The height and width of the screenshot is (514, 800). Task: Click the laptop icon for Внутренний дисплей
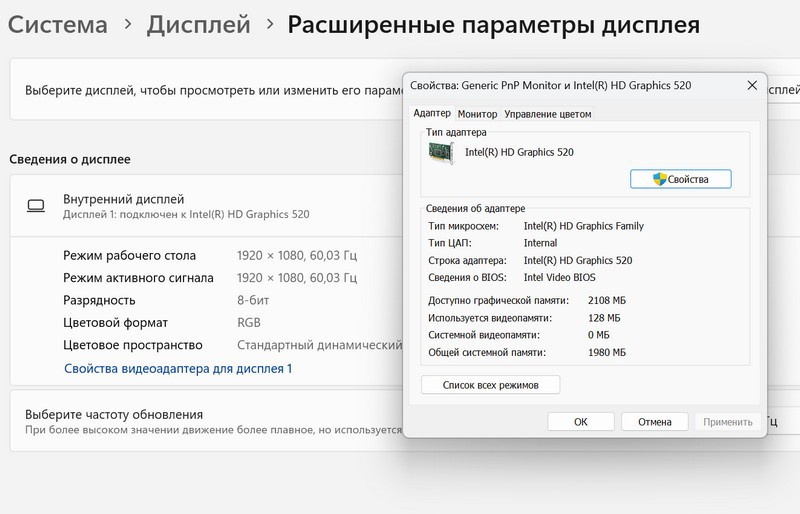click(36, 206)
